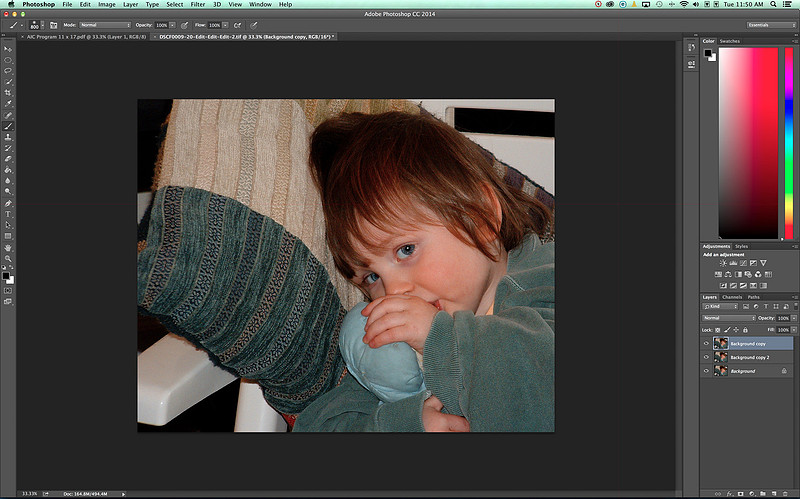This screenshot has height=499, width=800.
Task: Open macOS Spotlight search
Action: [775, 5]
